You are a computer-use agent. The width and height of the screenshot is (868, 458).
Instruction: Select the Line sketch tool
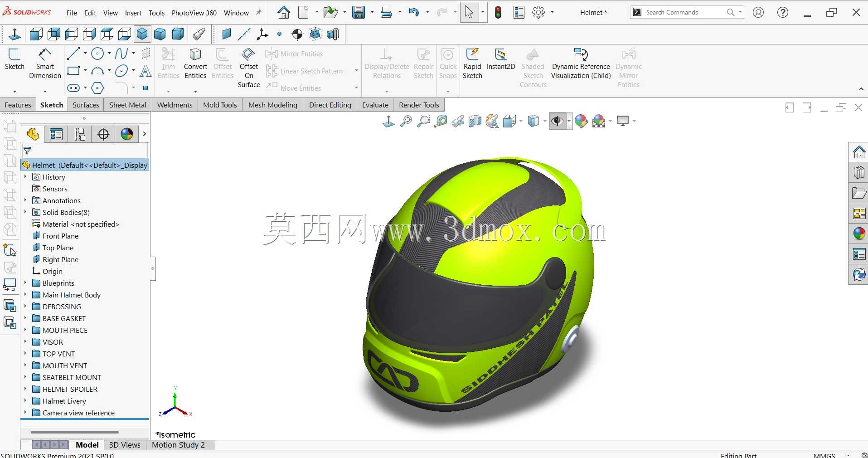click(x=73, y=54)
